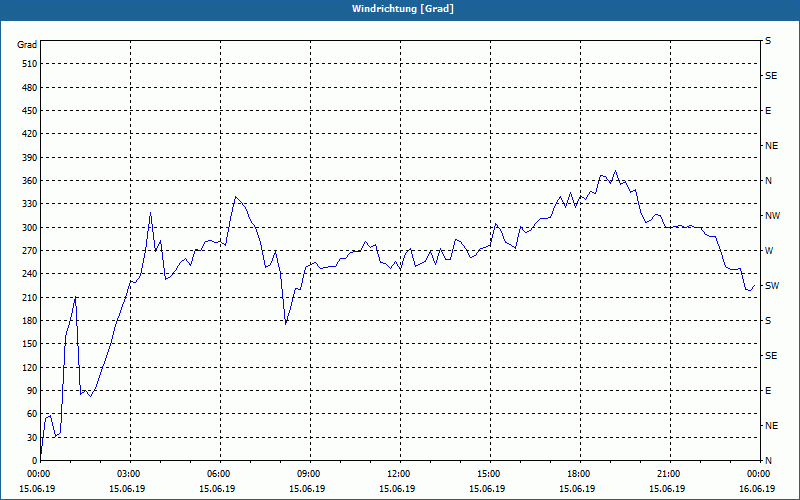Click the S compass label at the 180 gridline
This screenshot has height=500, width=800.
(x=768, y=321)
